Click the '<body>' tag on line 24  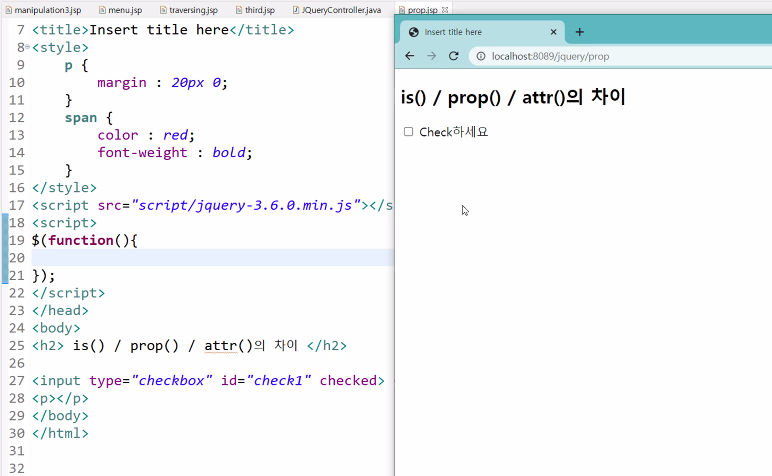56,328
